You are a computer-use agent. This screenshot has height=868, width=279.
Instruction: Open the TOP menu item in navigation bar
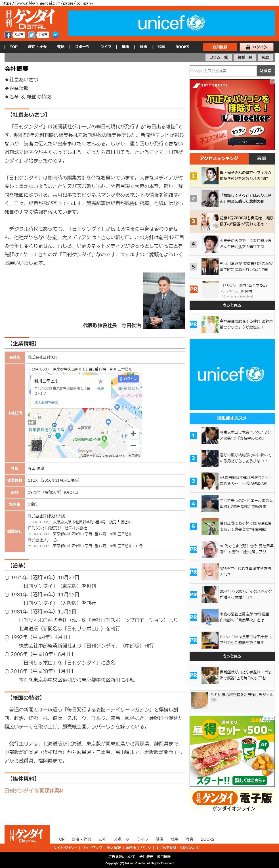tap(13, 47)
